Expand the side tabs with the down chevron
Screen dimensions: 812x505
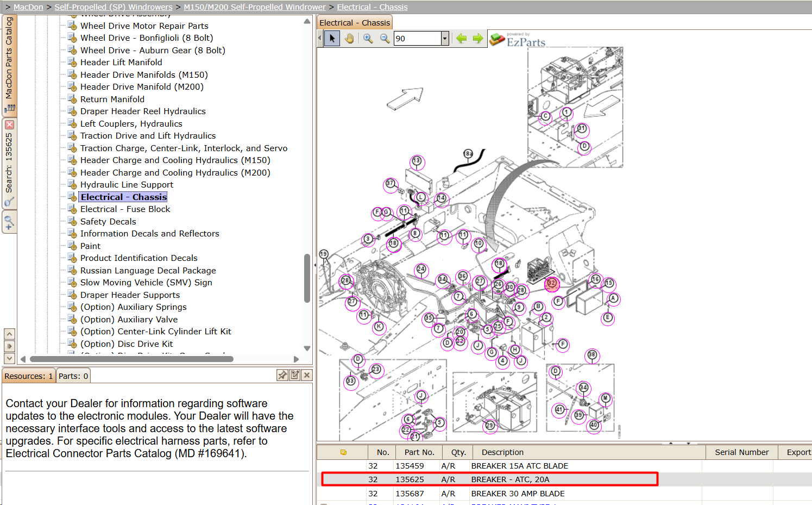point(9,358)
